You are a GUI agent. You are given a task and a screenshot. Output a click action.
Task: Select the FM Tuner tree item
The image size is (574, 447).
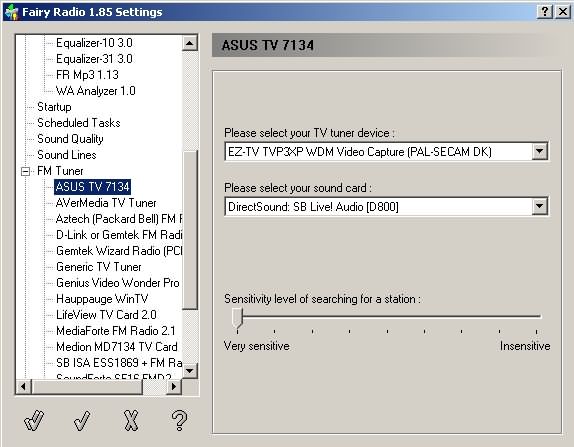point(60,171)
